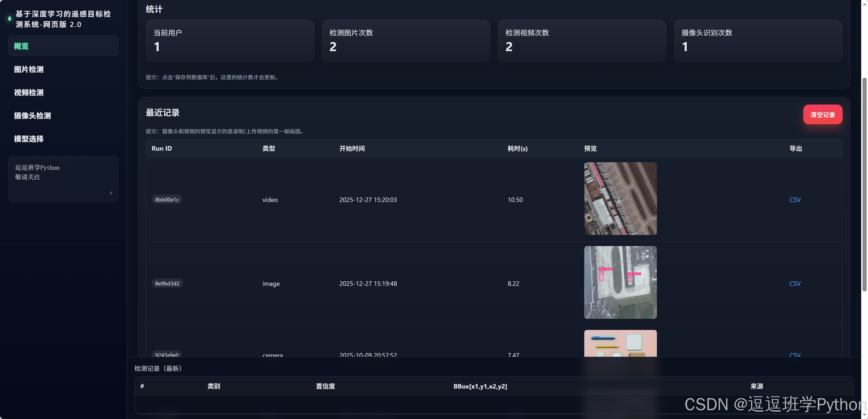Click the duration value 8.22
Screen dimensions: 868x419
click(x=513, y=284)
